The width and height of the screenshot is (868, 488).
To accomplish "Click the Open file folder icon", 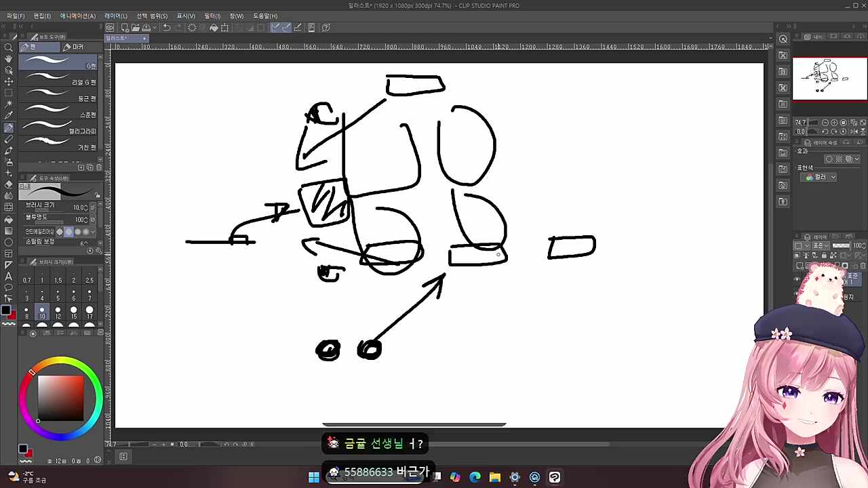I will [x=136, y=28].
